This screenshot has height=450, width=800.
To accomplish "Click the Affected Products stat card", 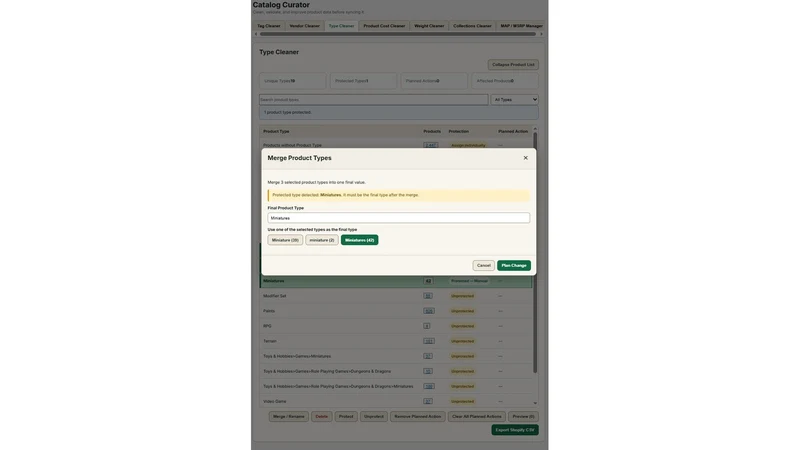I will (505, 81).
